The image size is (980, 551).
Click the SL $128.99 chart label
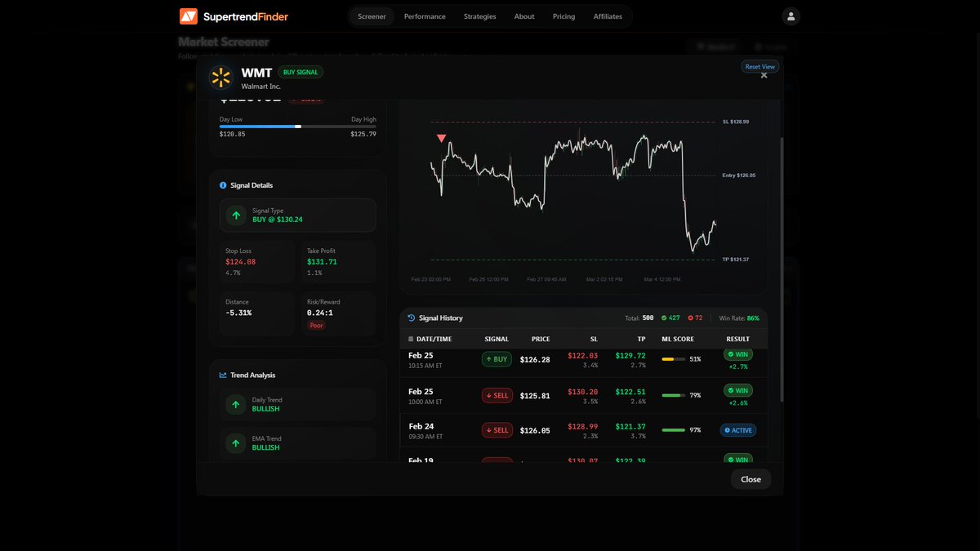click(x=736, y=122)
